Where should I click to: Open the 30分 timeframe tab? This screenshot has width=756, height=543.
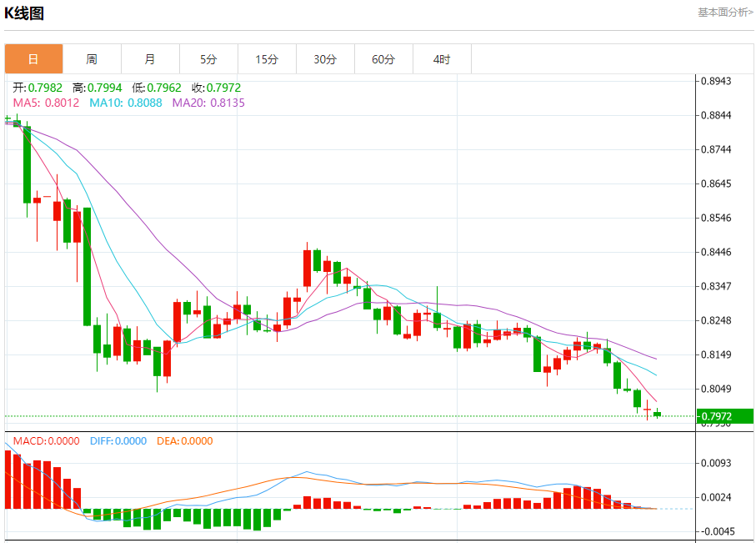(325, 59)
